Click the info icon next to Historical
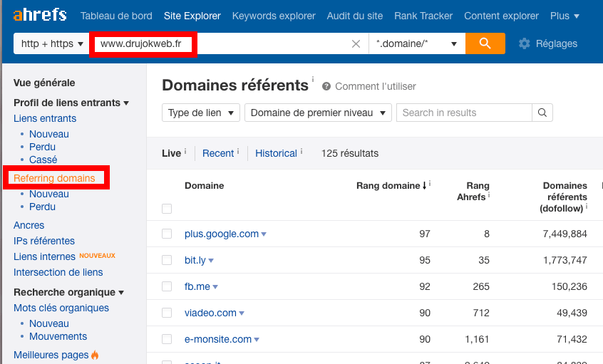Viewport: 603px width, 364px height. pos(301,151)
